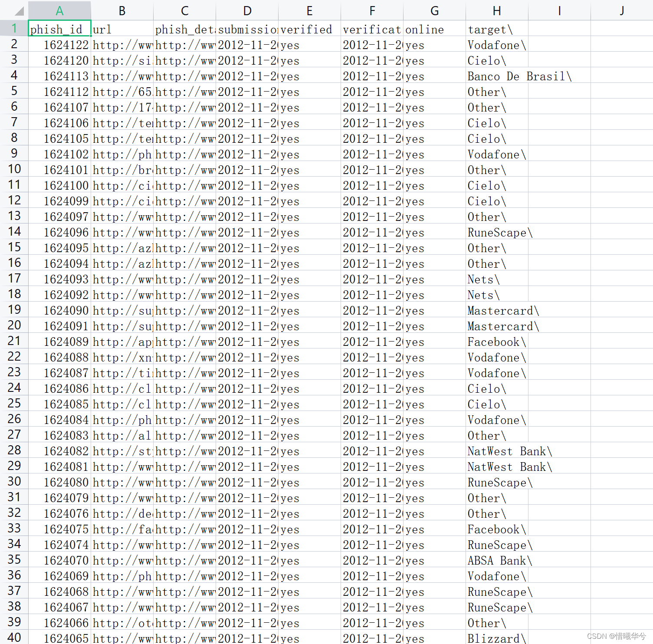Select row 25 header number
Image resolution: width=653 pixels, height=644 pixels.
pos(14,403)
